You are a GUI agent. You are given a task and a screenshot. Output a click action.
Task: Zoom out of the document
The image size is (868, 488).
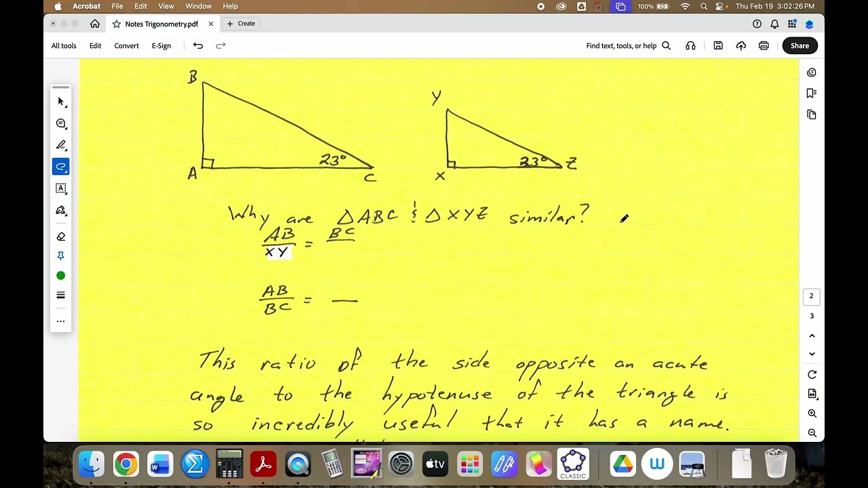812,433
